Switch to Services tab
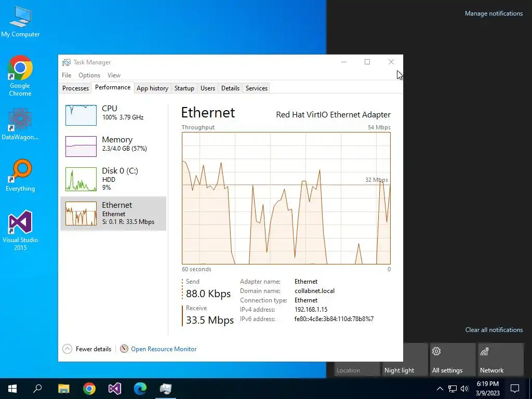 click(257, 88)
